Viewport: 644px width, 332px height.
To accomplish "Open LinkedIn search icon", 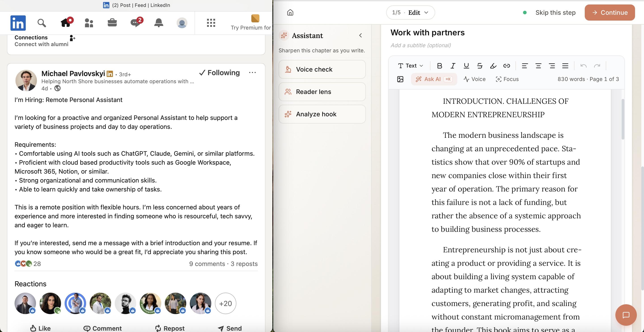I will point(42,23).
